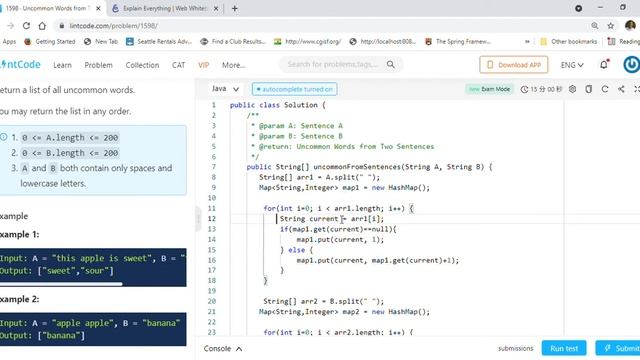Reset the code with the refresh icon
640x360 pixels.
(605, 89)
